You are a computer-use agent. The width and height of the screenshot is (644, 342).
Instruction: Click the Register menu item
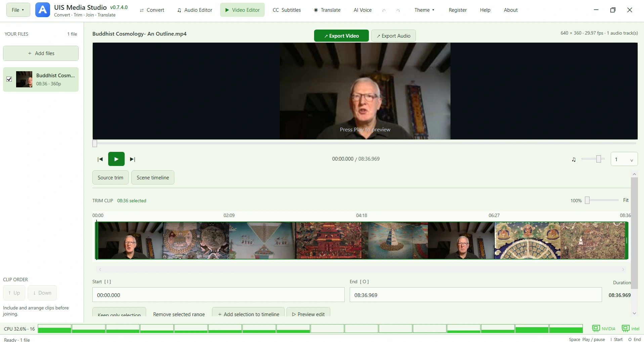(458, 10)
